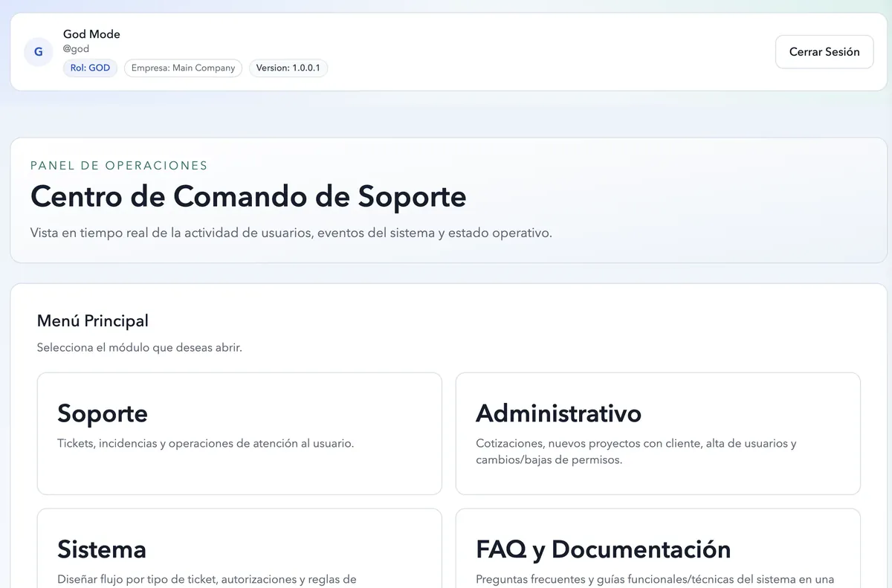The image size is (892, 588).
Task: Click the Version: 1.0.0.1 badge
Action: (288, 68)
